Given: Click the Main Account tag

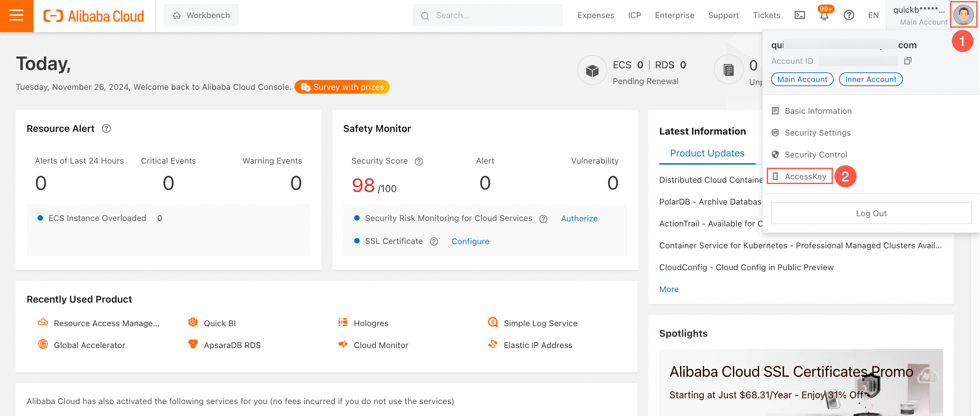Looking at the screenshot, I should pyautogui.click(x=802, y=79).
